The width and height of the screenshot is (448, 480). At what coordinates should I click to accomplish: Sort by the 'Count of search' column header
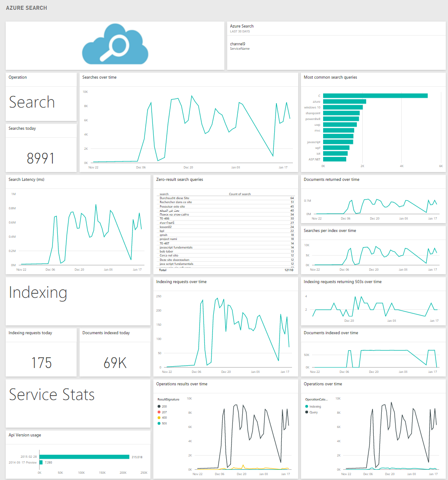click(240, 194)
